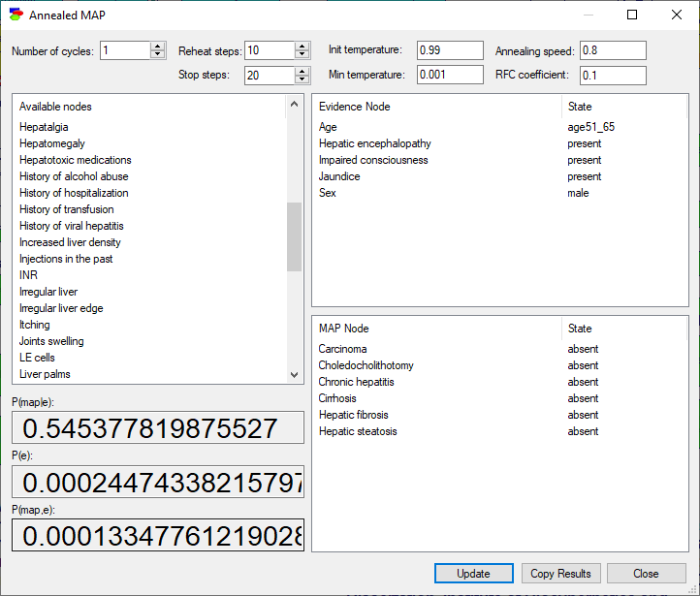Select Chronic hepatitis MAP node row
The height and width of the screenshot is (596, 700).
pyautogui.click(x=500, y=383)
